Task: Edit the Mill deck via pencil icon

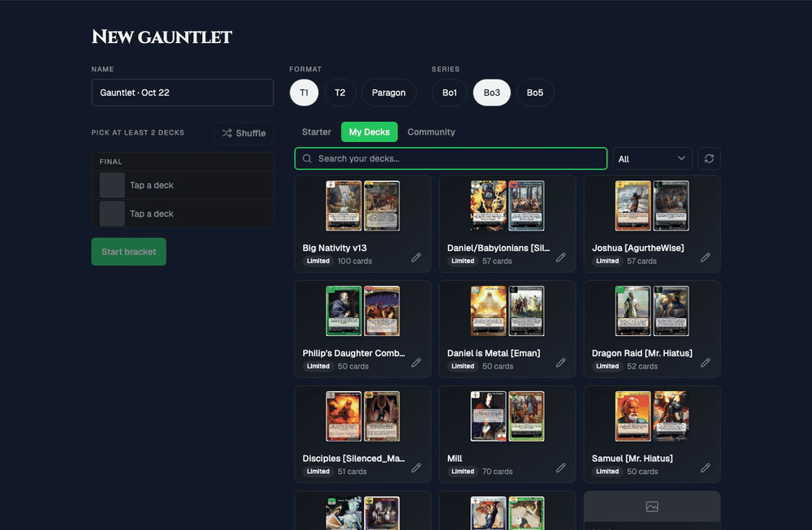Action: [x=561, y=468]
